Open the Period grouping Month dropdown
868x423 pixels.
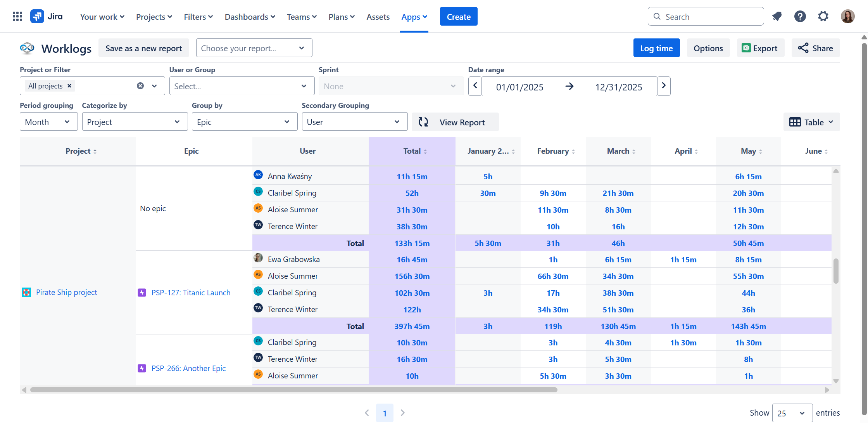[x=48, y=122]
